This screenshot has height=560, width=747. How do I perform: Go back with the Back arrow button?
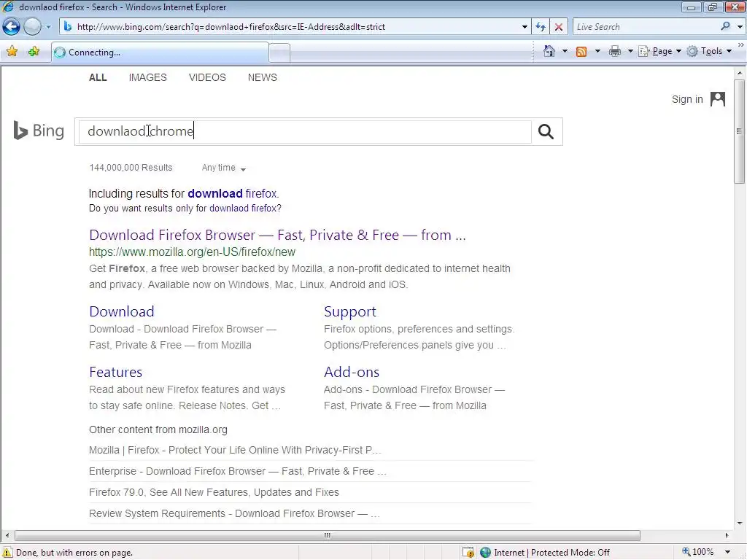[x=11, y=27]
